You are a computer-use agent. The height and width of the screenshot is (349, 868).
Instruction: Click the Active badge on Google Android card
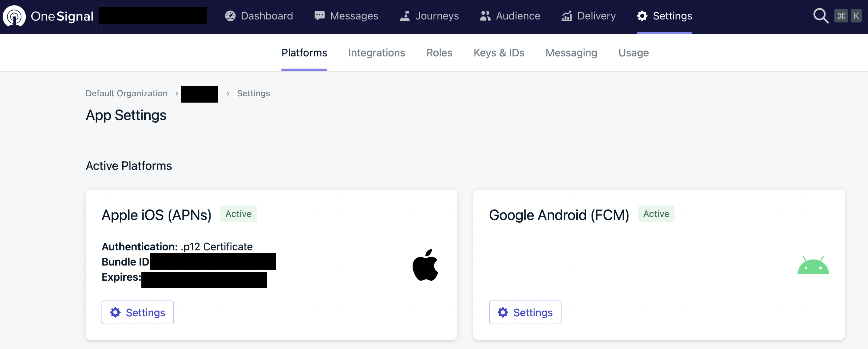656,214
